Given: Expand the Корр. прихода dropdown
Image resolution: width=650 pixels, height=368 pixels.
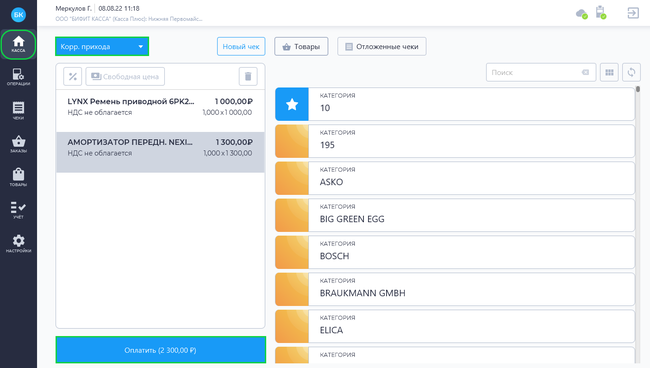Looking at the screenshot, I should (102, 46).
